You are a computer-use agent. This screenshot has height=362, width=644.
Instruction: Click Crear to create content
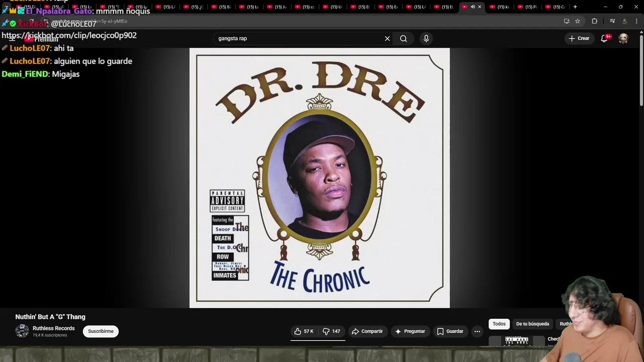click(x=579, y=38)
